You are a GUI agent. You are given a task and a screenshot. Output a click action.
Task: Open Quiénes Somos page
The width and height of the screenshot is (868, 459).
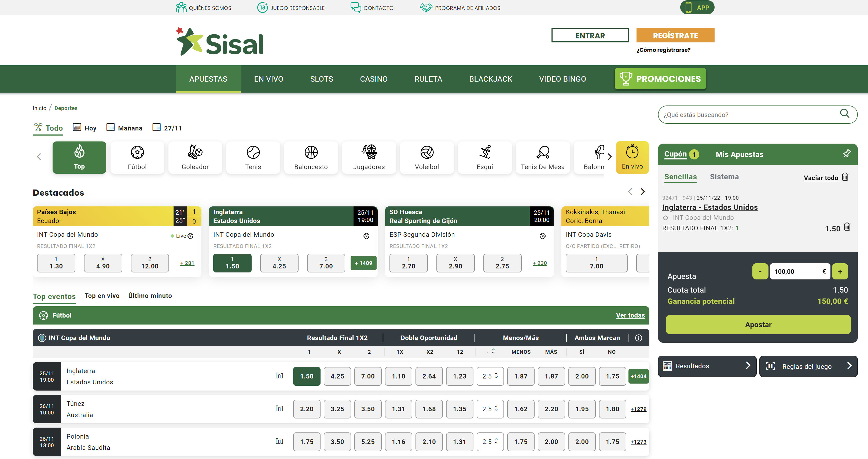(204, 8)
